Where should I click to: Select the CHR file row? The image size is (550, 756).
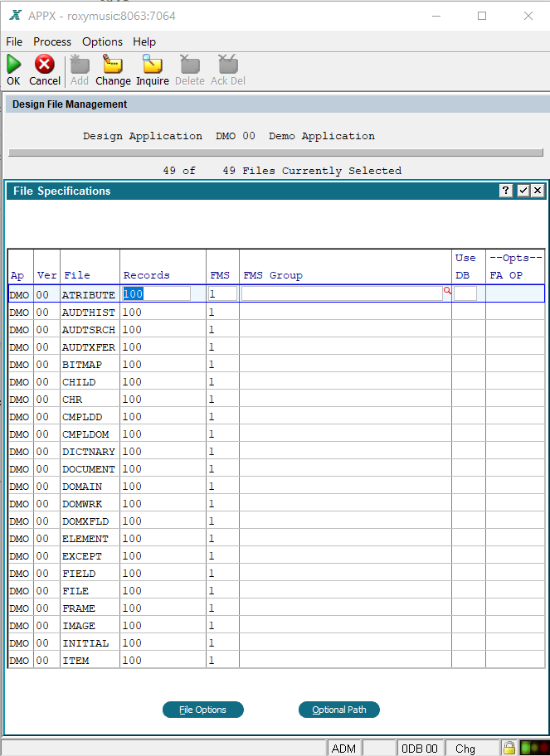coord(276,400)
